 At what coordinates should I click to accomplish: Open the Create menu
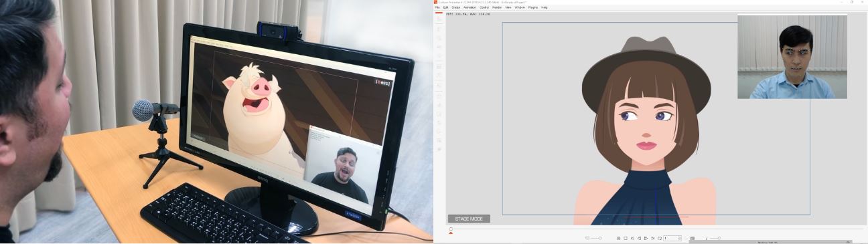pos(455,7)
